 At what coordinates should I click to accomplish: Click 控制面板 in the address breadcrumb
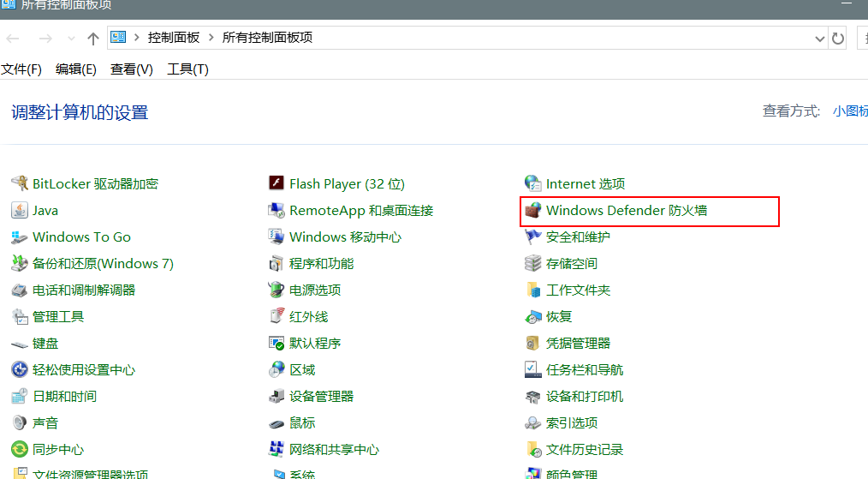pyautogui.click(x=173, y=38)
